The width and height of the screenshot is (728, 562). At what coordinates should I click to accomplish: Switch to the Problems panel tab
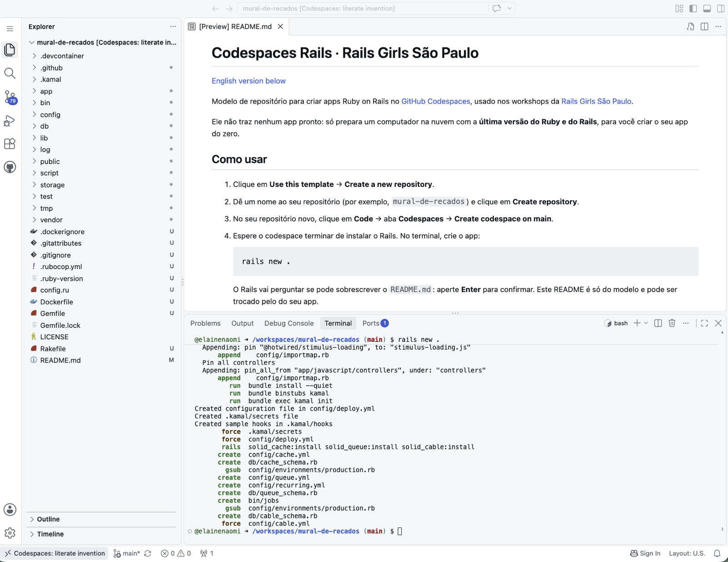pyautogui.click(x=205, y=323)
